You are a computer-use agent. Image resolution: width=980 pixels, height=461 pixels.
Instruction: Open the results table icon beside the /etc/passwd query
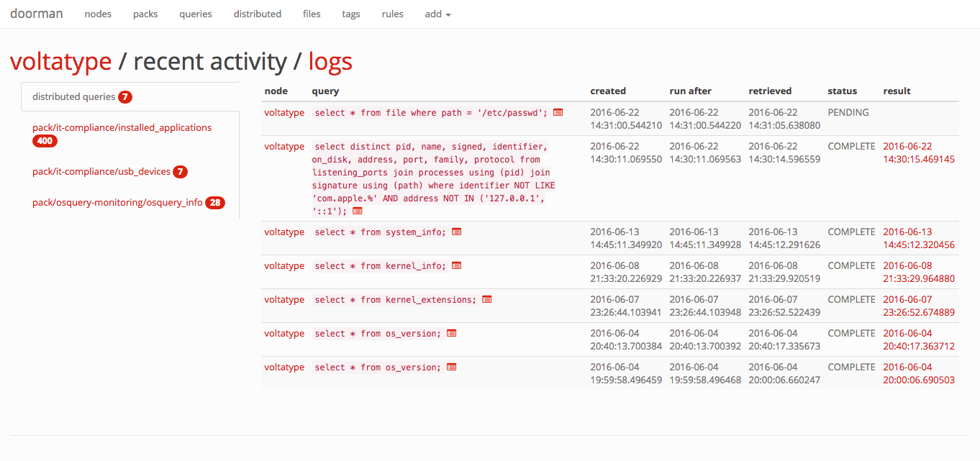pos(558,112)
